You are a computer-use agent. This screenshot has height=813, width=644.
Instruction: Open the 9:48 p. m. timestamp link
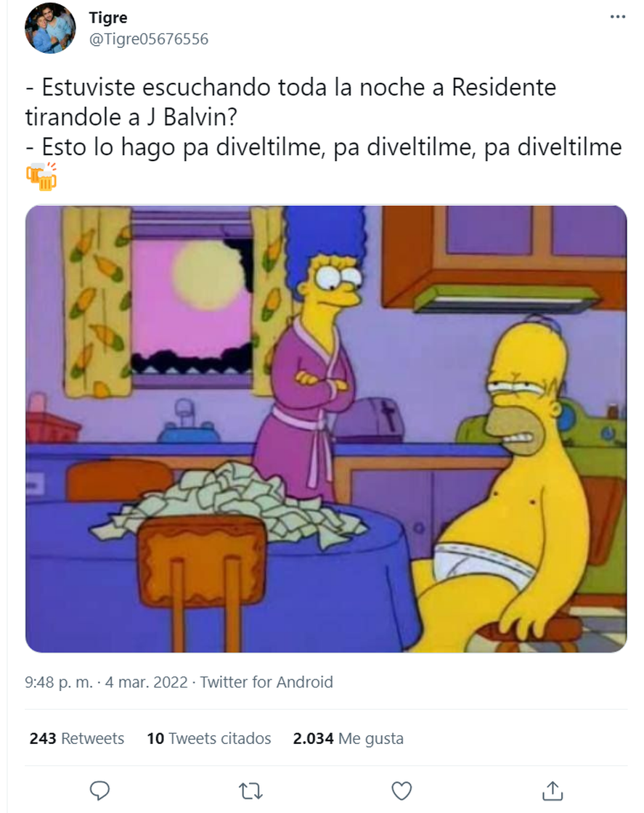pos(59,682)
